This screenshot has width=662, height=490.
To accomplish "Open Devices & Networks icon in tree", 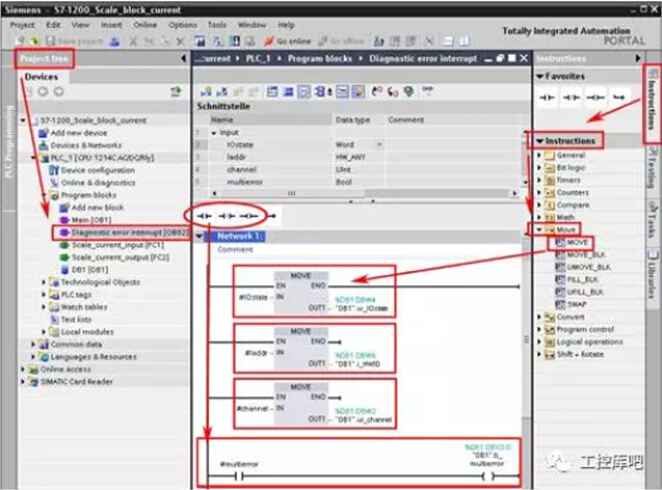I will [x=43, y=145].
